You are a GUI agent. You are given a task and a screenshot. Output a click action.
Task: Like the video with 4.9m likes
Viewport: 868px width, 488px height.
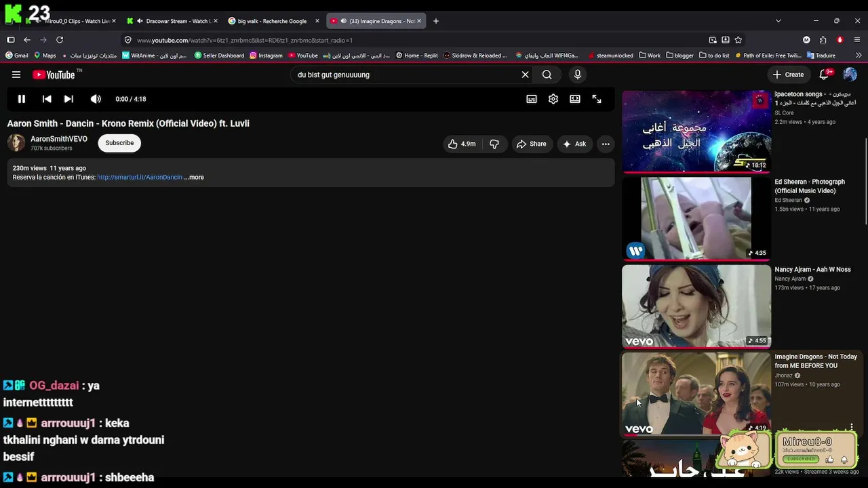click(462, 144)
